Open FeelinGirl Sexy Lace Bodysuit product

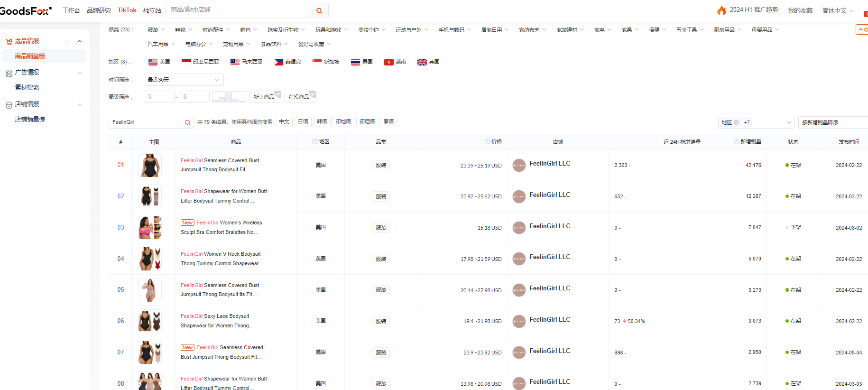217,321
